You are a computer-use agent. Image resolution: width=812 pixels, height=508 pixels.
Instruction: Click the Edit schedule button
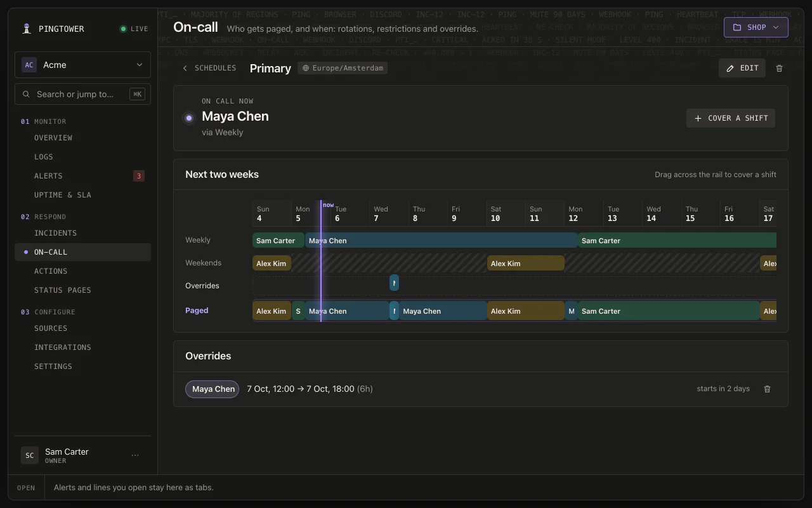(742, 68)
